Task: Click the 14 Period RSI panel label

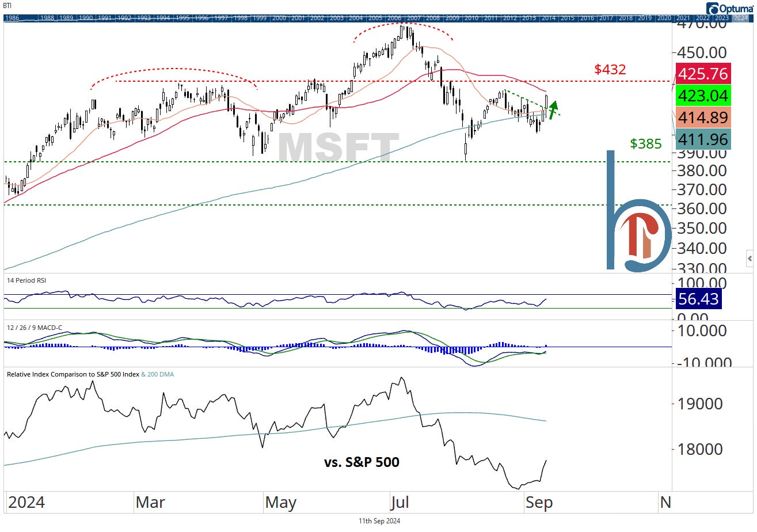Action: click(x=26, y=280)
